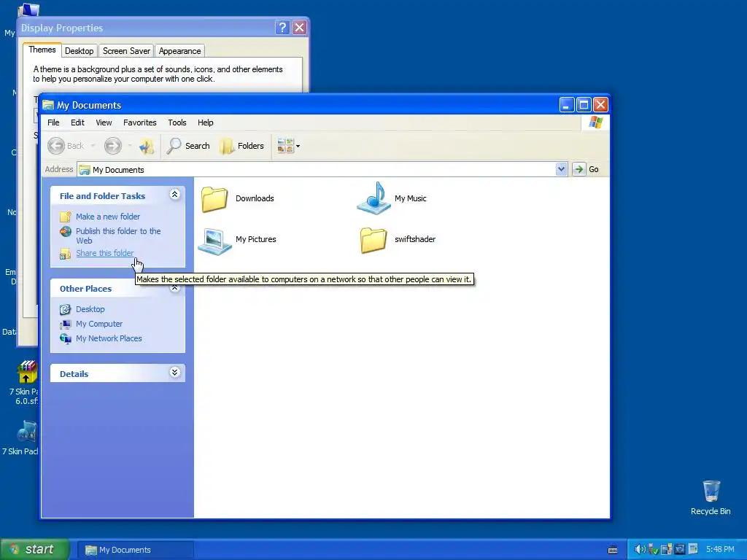Open the File menu
The image size is (747, 560).
(53, 122)
